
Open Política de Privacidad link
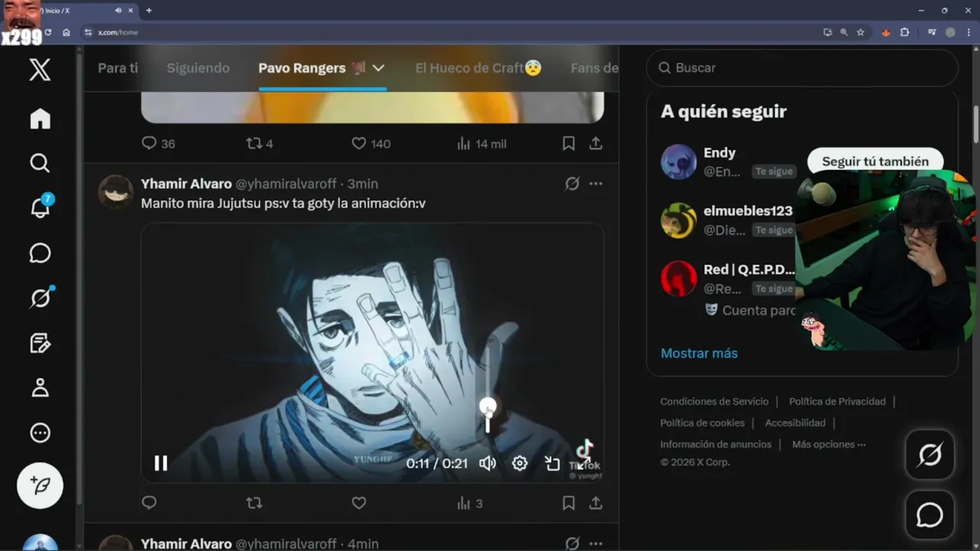click(837, 401)
